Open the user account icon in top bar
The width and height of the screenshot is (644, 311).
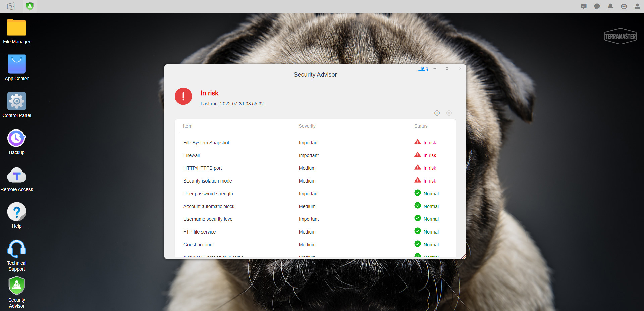[637, 6]
